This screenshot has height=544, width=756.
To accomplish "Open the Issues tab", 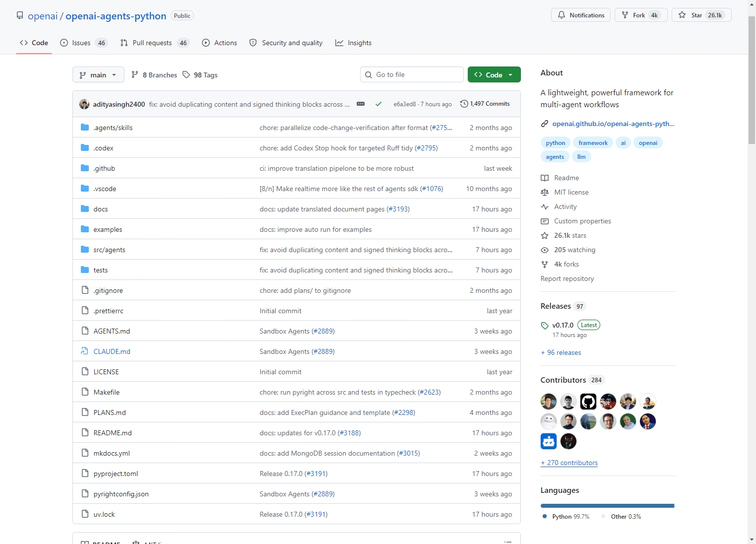I will click(83, 43).
